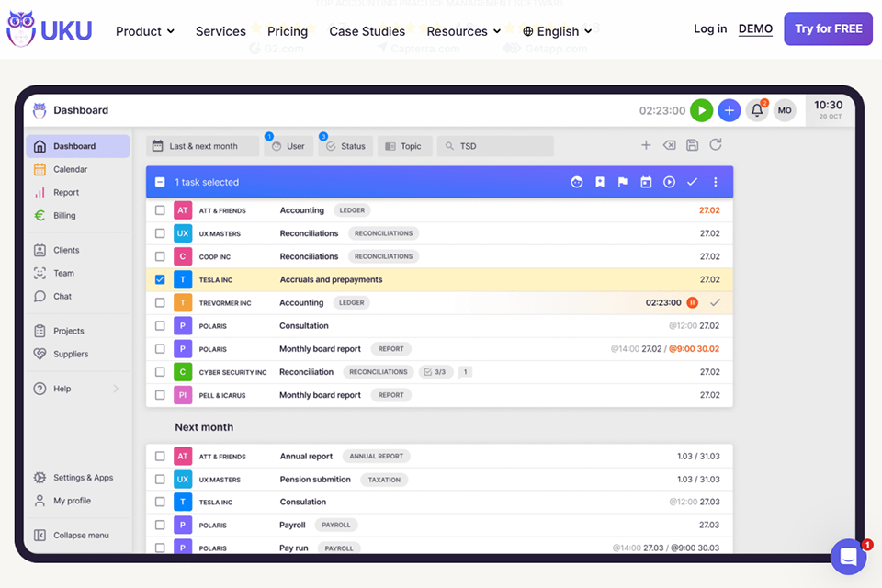
Task: Uncheck the Tesla Inc Accruals task
Action: pos(160,279)
